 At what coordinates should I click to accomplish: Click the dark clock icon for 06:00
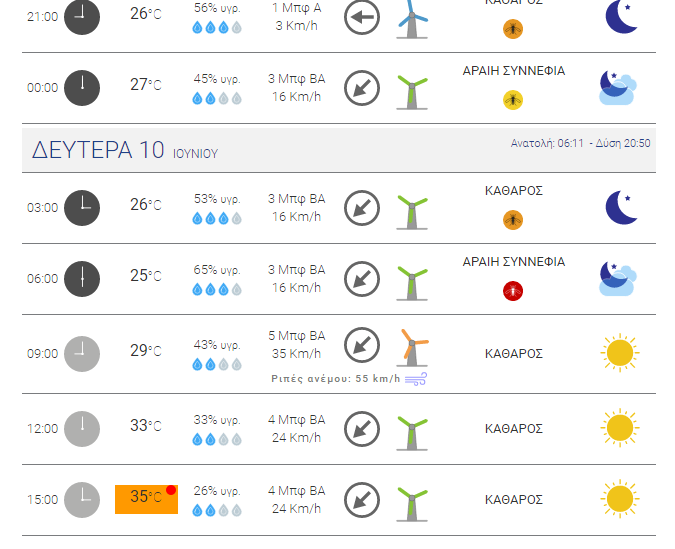[x=82, y=279]
